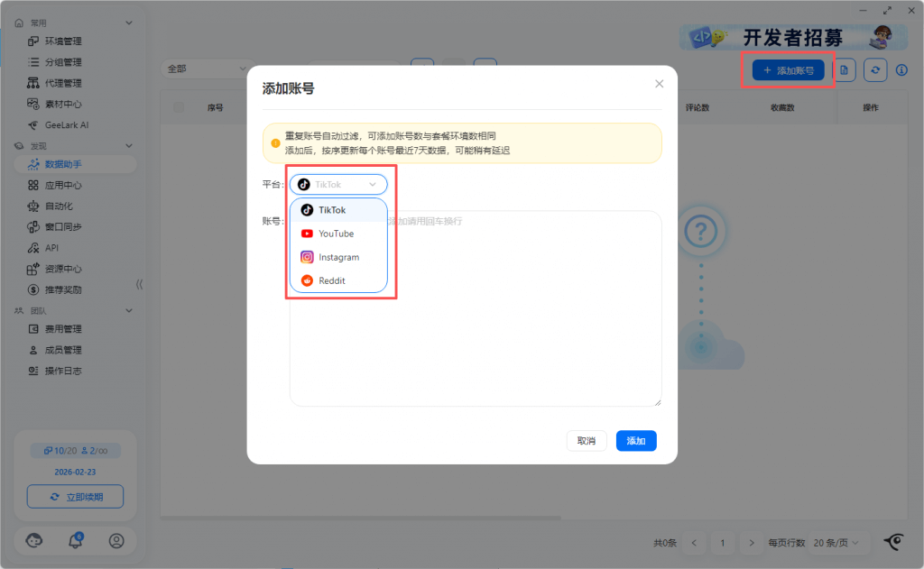Toggle the select-all checkbox in table header
The image size is (924, 569).
click(x=179, y=108)
